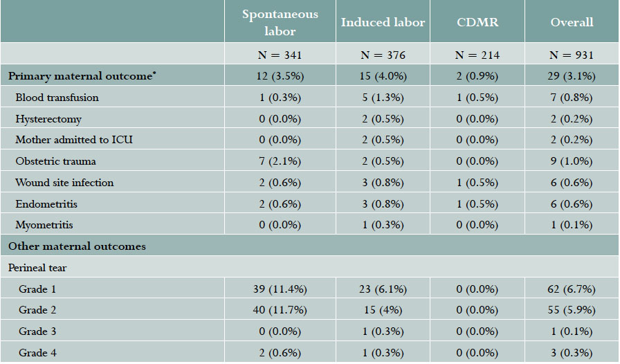Click the Endometritis row label
The width and height of the screenshot is (620, 364).
(48, 204)
